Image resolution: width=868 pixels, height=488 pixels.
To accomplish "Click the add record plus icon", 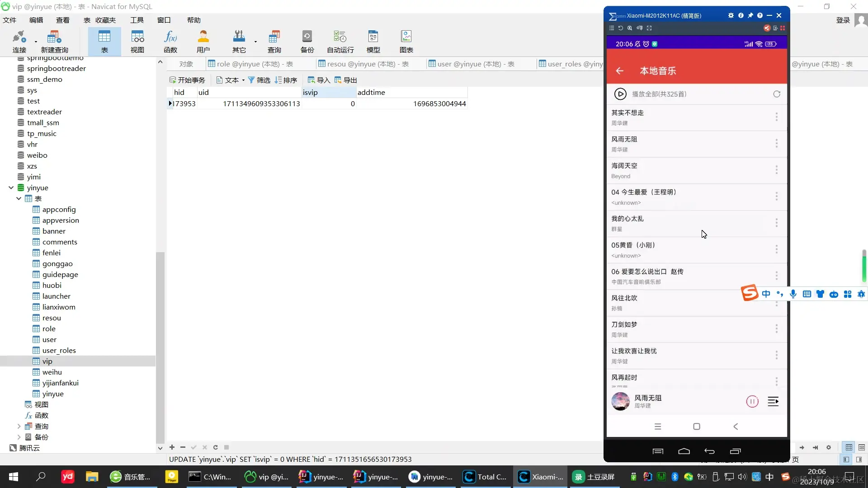I will coord(172,447).
